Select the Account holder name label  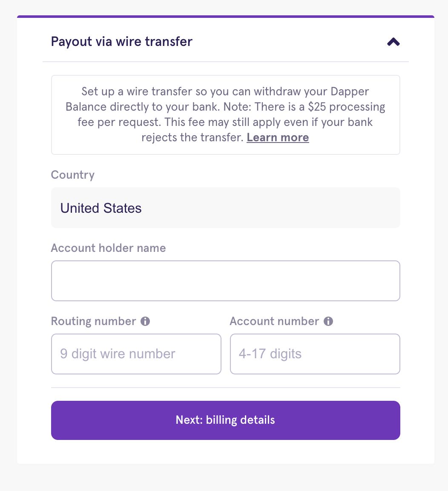pyautogui.click(x=108, y=248)
